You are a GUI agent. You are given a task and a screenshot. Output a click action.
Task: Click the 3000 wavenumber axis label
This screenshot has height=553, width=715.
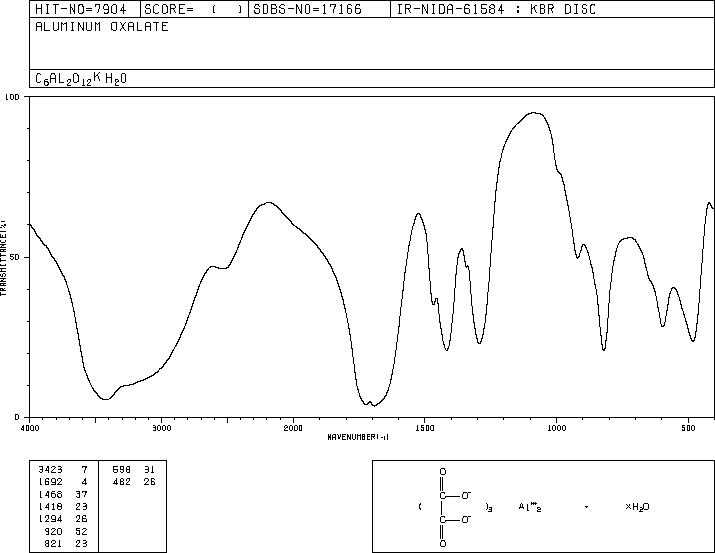coord(162,428)
